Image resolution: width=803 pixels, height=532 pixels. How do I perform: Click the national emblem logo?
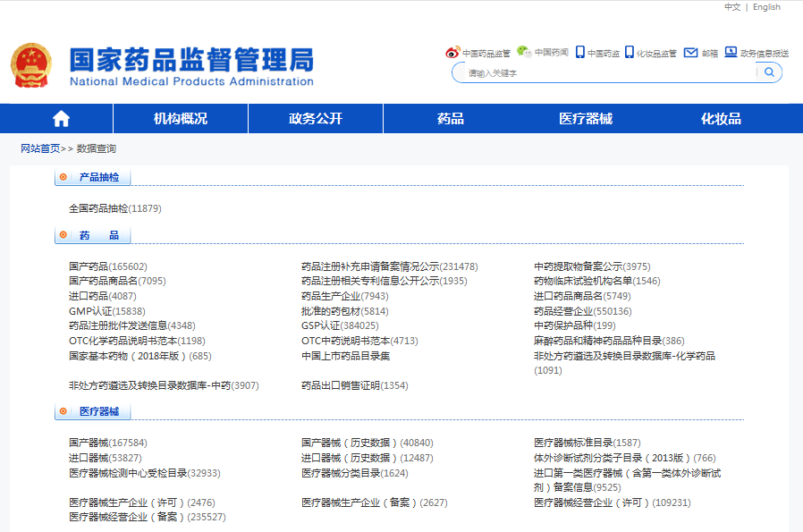click(x=32, y=65)
